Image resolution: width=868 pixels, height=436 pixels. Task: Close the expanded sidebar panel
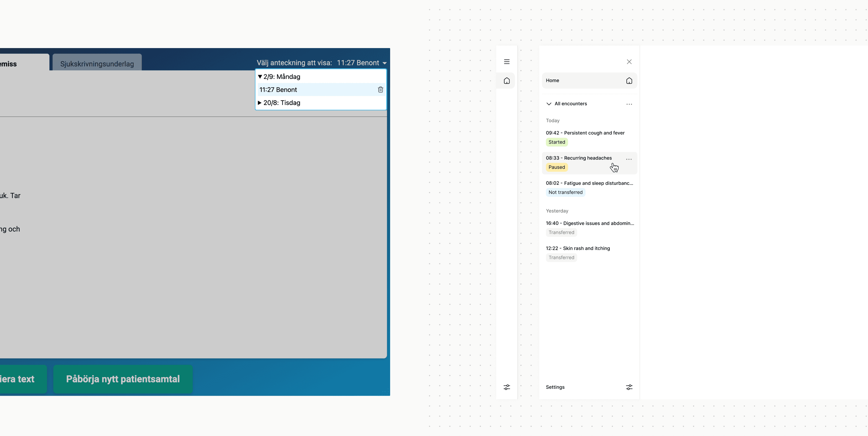pos(629,62)
